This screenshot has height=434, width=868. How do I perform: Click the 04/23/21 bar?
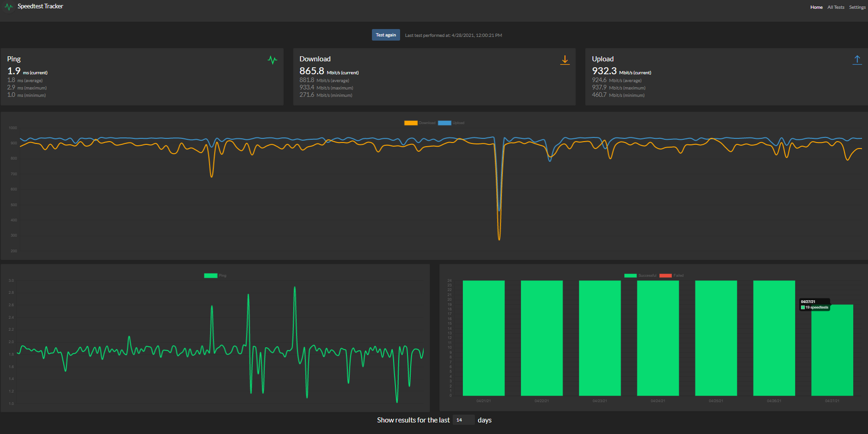click(x=600, y=338)
